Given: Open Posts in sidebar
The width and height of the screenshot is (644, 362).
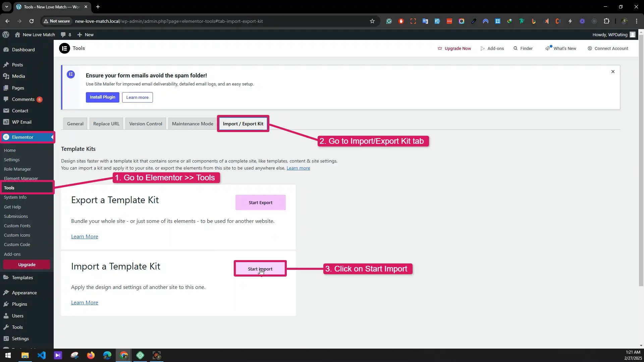Looking at the screenshot, I should 27,65.
